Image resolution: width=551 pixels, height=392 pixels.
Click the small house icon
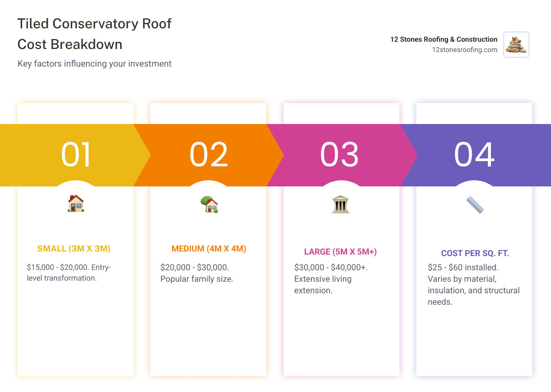(76, 203)
